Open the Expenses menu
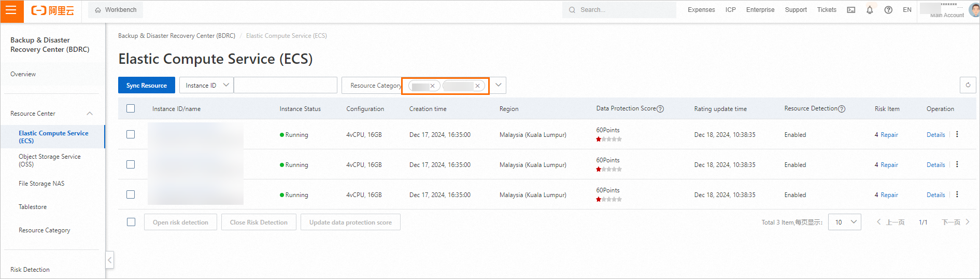The width and height of the screenshot is (980, 279). [x=701, y=10]
